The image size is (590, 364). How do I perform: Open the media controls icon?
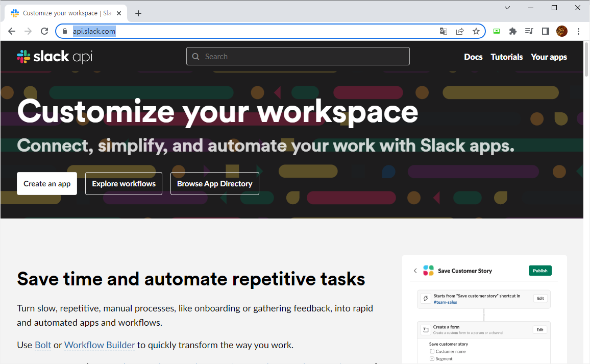(529, 31)
